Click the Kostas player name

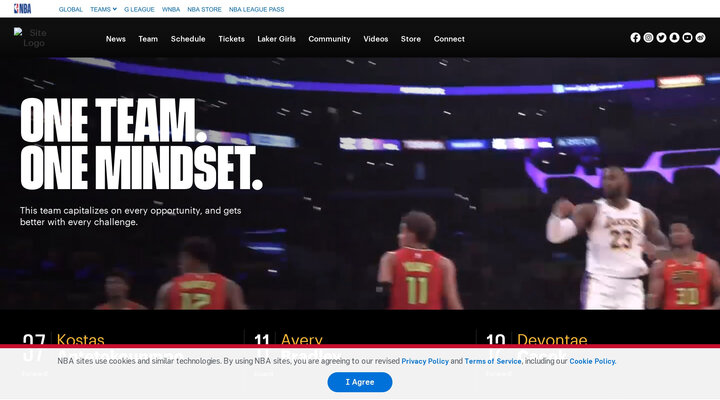pyautogui.click(x=80, y=339)
